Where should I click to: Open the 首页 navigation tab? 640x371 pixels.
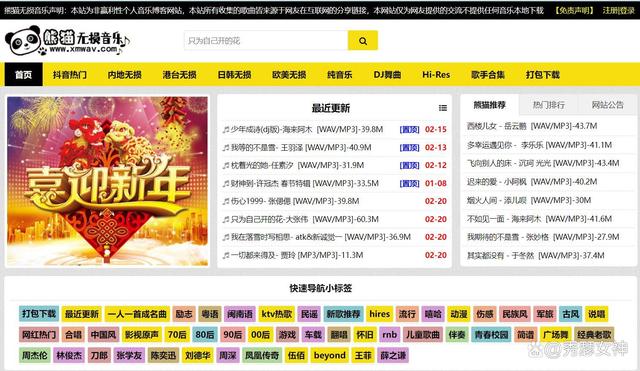pos(23,75)
